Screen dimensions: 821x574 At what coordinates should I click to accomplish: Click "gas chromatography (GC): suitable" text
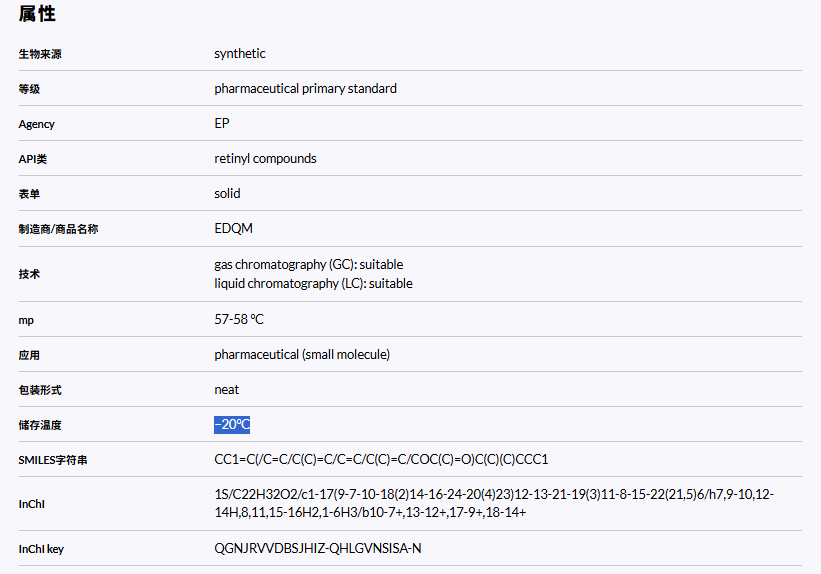pos(308,265)
